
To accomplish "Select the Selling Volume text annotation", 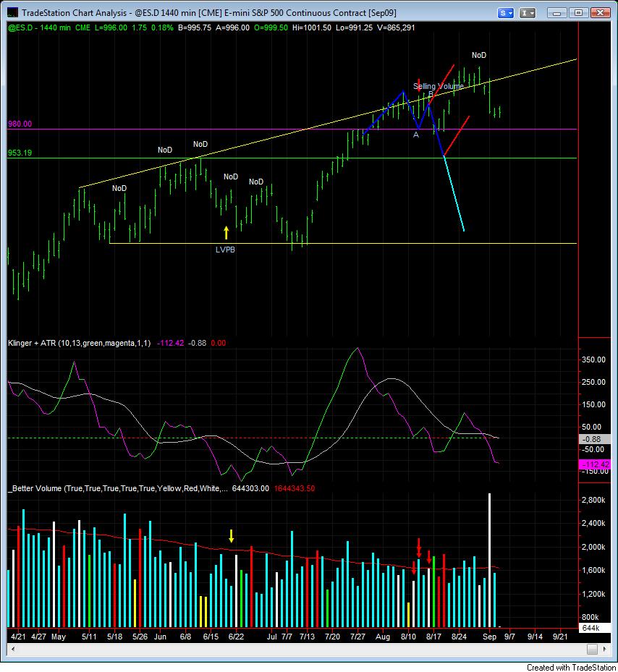I will pos(439,86).
